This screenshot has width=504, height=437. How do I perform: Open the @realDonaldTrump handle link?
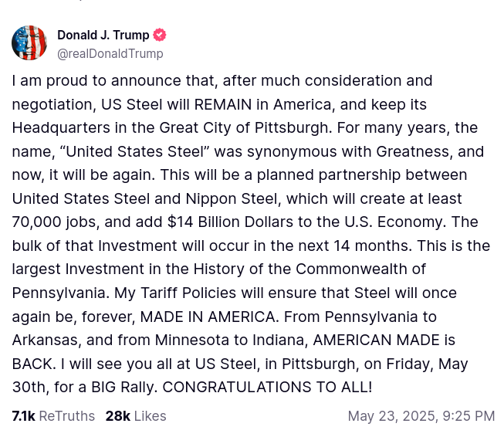[x=110, y=53]
